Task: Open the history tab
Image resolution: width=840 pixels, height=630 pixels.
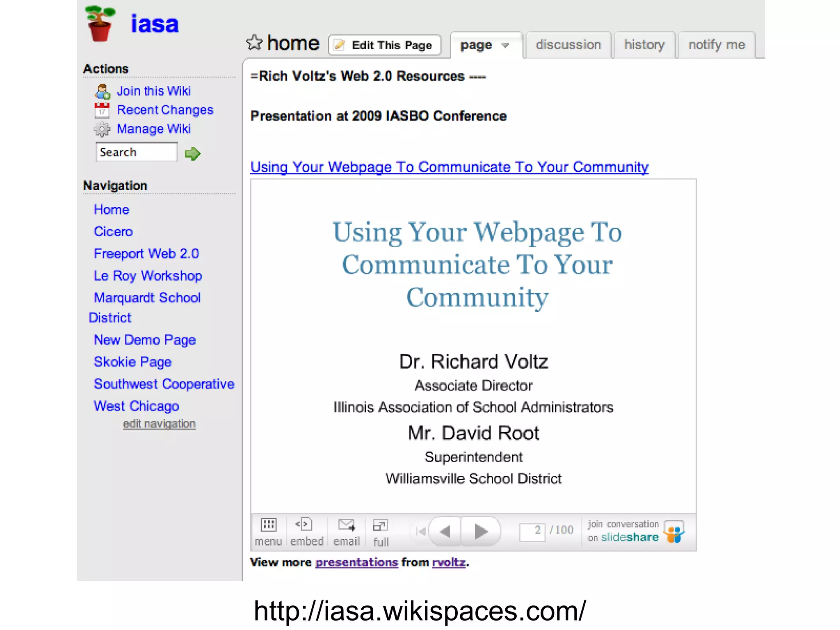Action: pos(644,45)
